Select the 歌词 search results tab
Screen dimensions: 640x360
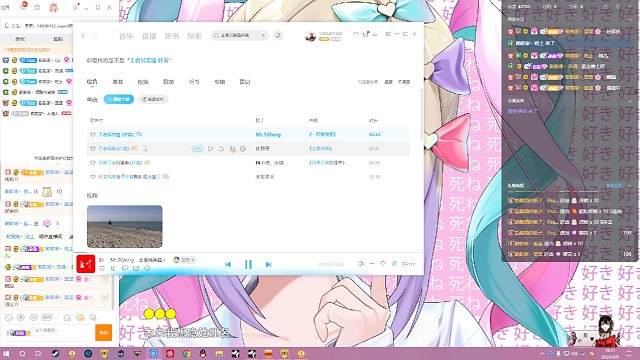coord(245,82)
